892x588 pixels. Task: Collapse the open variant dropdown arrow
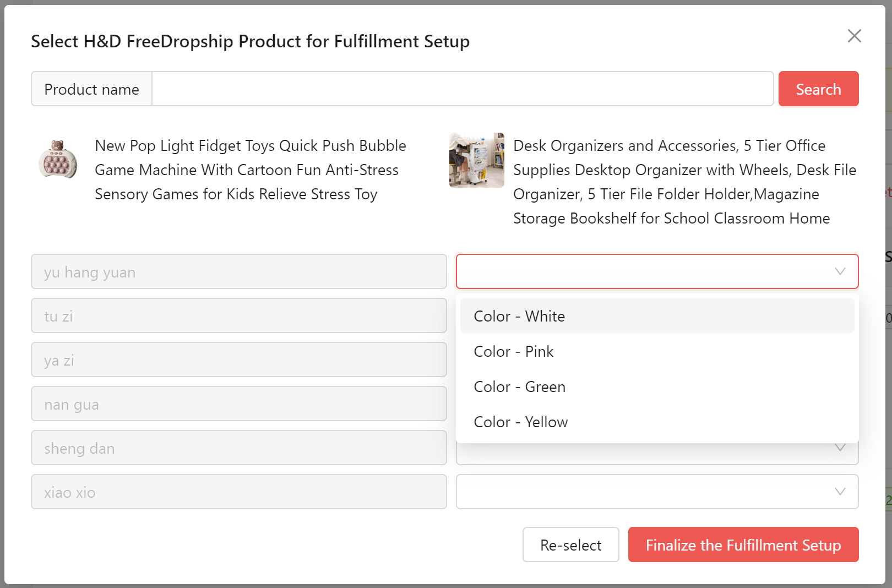(840, 271)
